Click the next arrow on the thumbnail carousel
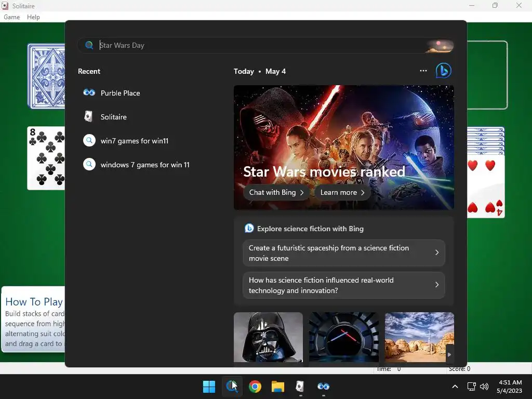532x399 pixels. point(449,354)
